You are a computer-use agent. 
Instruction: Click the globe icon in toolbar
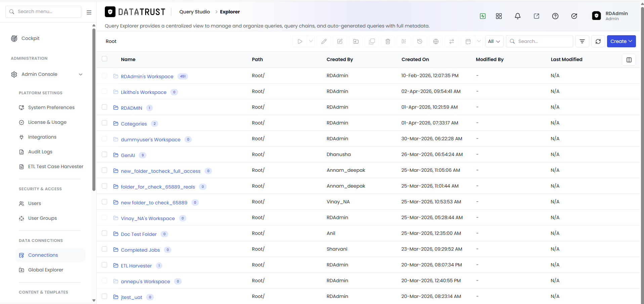pyautogui.click(x=436, y=41)
